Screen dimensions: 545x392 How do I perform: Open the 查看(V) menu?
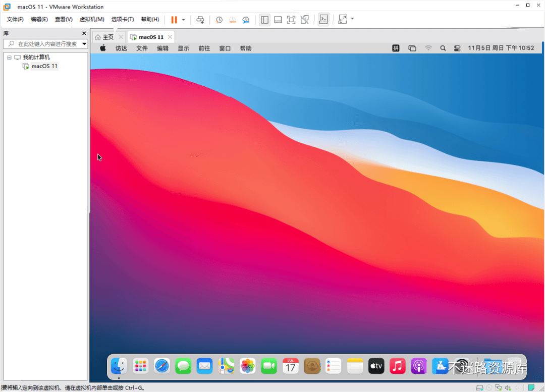[x=64, y=20]
